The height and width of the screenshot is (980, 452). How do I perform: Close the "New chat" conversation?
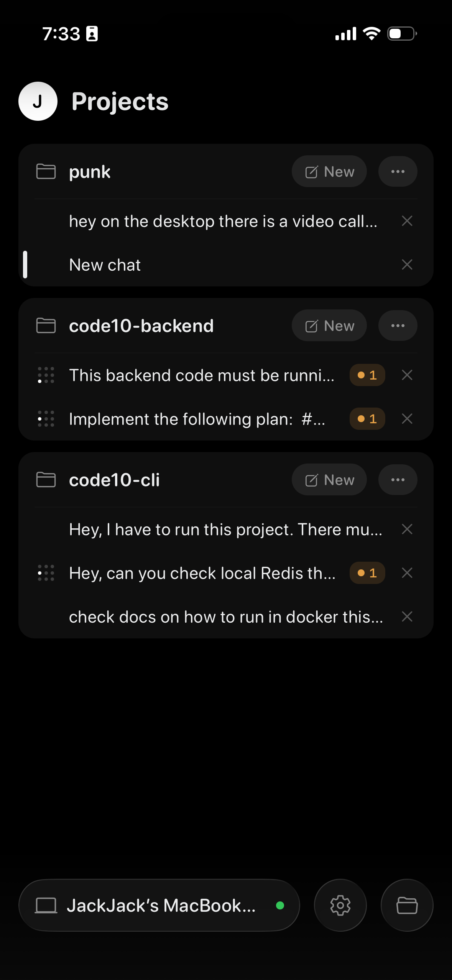pos(407,265)
